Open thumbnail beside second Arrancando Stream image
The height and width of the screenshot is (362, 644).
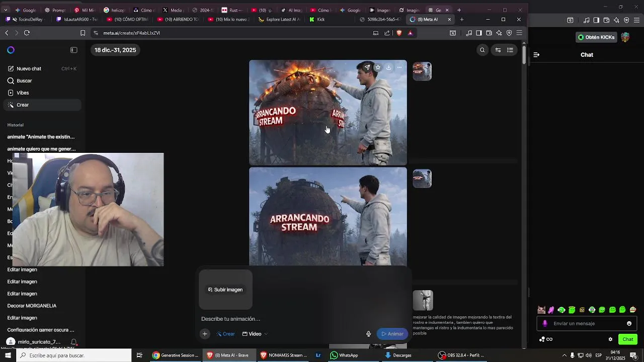coord(422,178)
